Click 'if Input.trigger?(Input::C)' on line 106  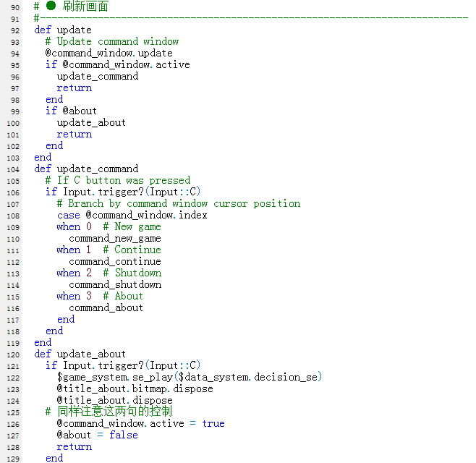click(123, 192)
